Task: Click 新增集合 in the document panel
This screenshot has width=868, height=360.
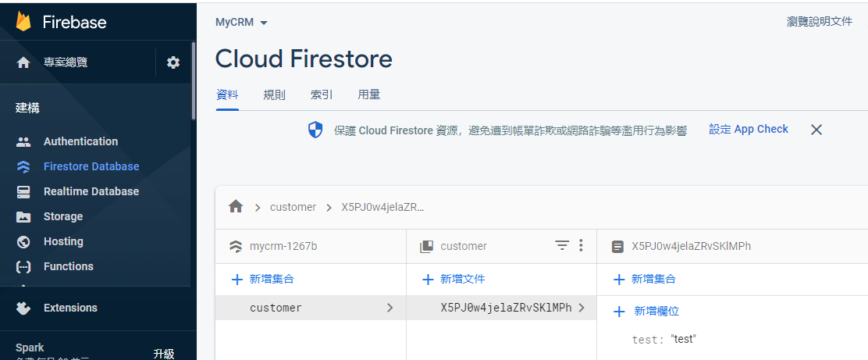Action: pos(653,279)
